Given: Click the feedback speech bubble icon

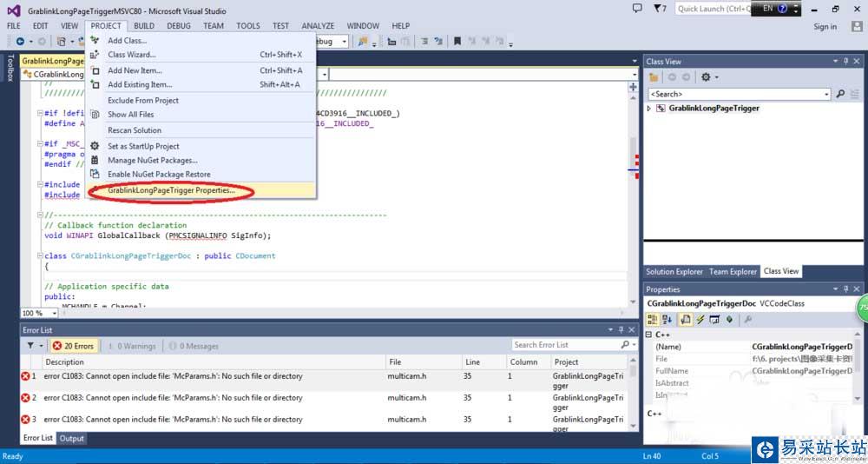Looking at the screenshot, I should coord(637,9).
